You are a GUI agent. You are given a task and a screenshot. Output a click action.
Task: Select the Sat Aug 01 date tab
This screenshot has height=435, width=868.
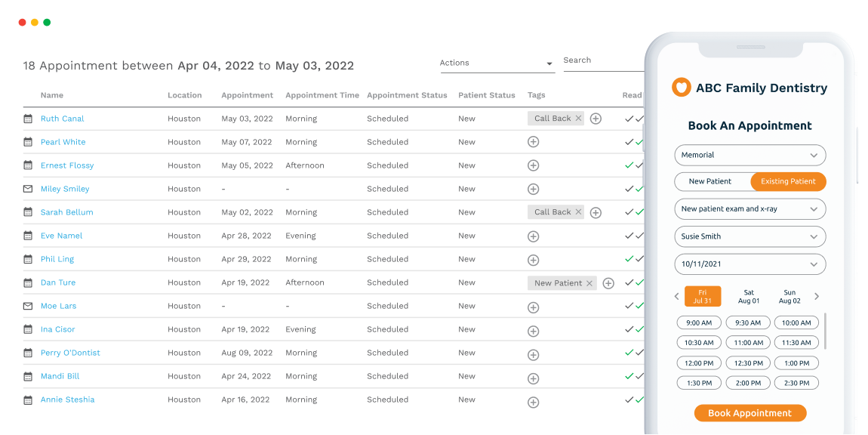[748, 295]
